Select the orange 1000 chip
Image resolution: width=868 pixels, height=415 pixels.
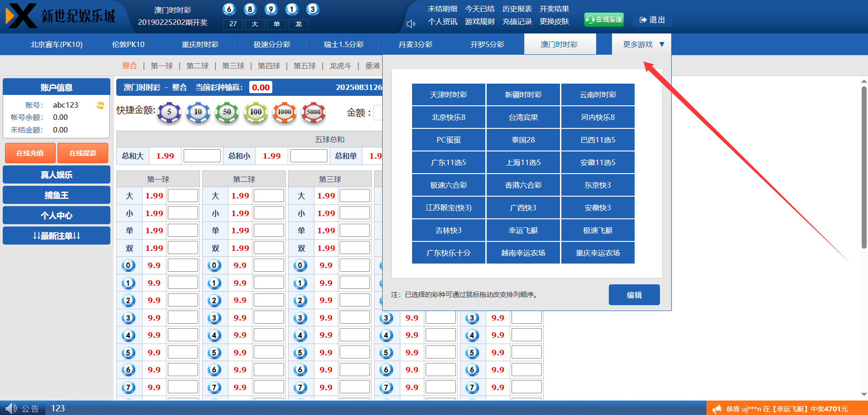click(x=285, y=113)
